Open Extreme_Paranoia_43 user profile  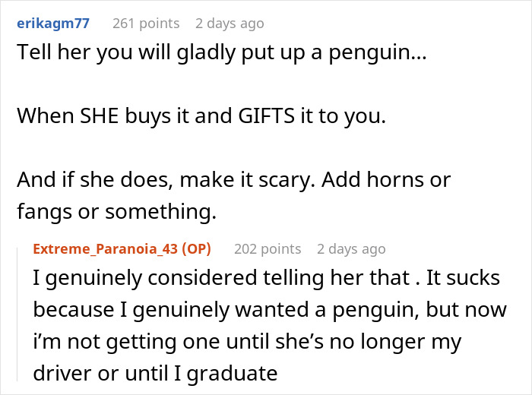coord(109,249)
